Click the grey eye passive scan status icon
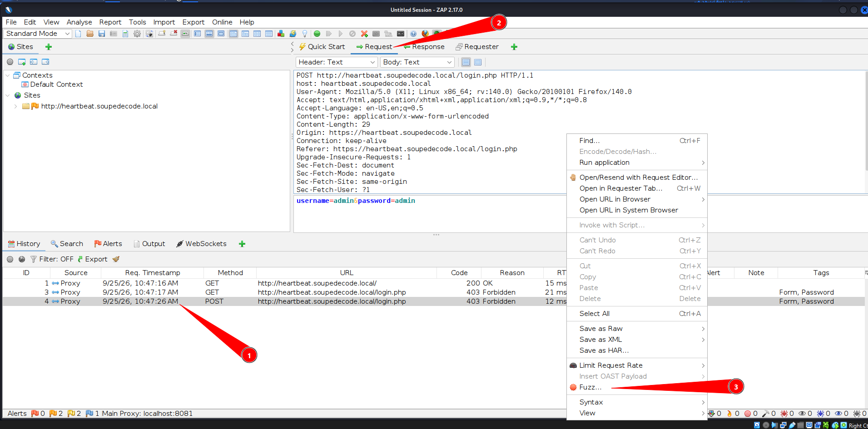 pos(802,414)
